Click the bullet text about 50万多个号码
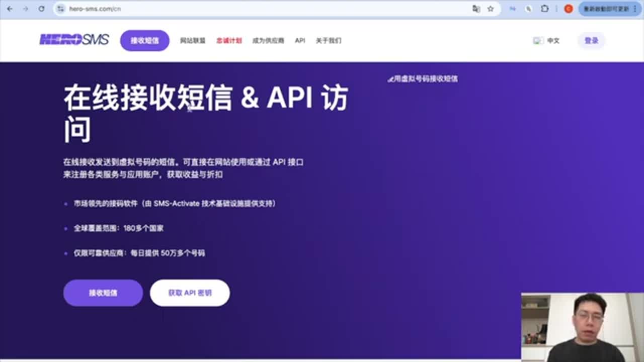The height and width of the screenshot is (362, 644). point(139,253)
